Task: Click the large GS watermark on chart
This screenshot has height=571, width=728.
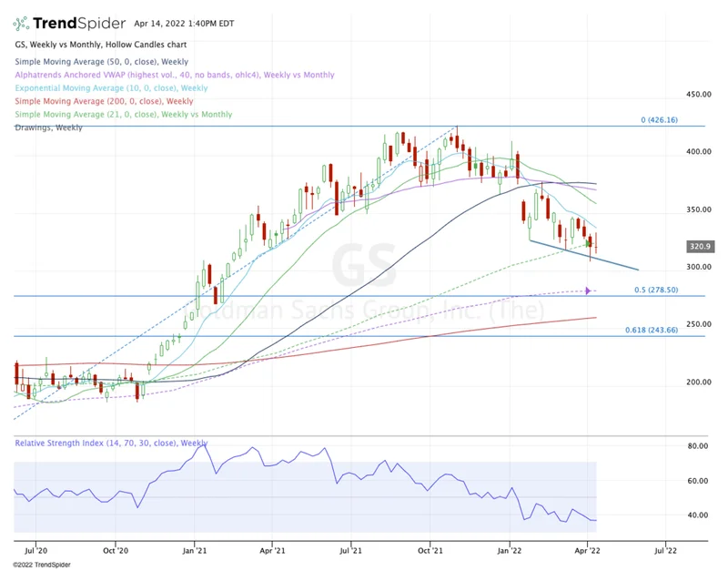Action: [363, 265]
